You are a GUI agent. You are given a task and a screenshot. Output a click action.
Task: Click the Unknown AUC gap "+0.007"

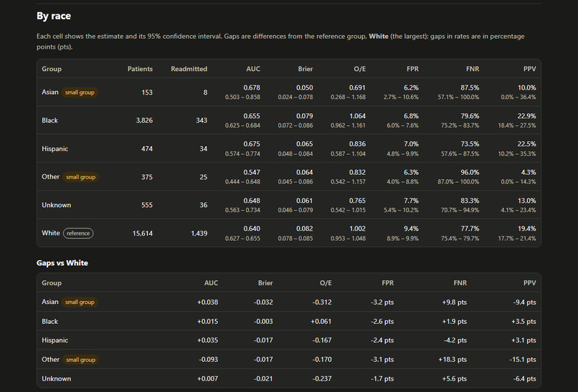tap(207, 378)
